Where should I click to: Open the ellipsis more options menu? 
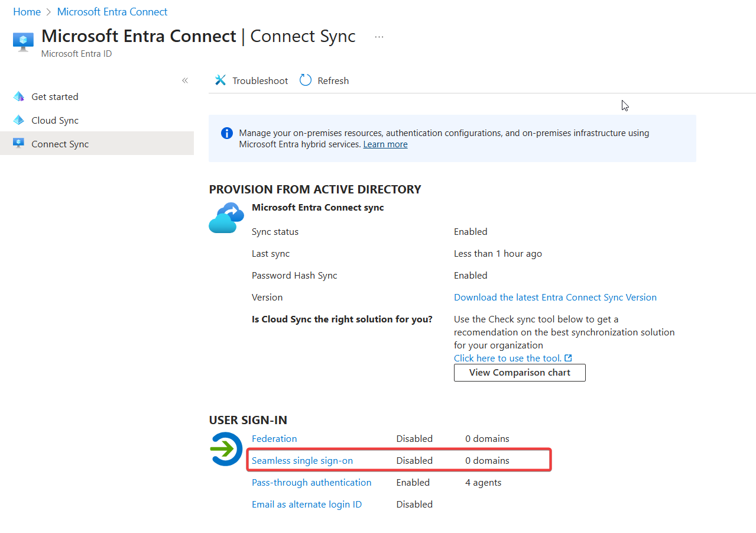pyautogui.click(x=379, y=37)
